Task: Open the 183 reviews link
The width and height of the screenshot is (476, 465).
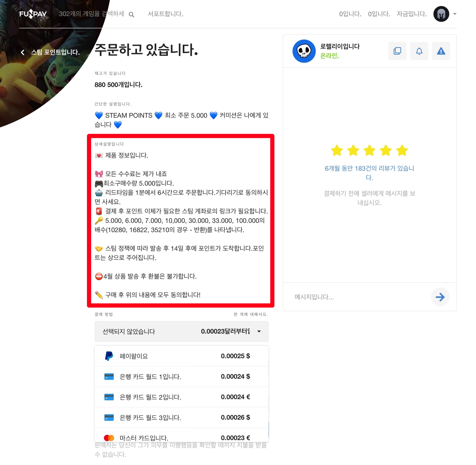Action: click(369, 173)
